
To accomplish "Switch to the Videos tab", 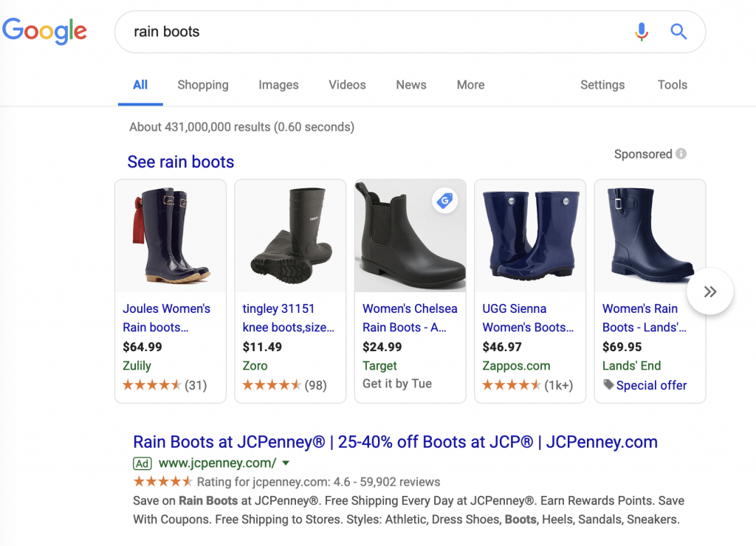I will pos(347,85).
